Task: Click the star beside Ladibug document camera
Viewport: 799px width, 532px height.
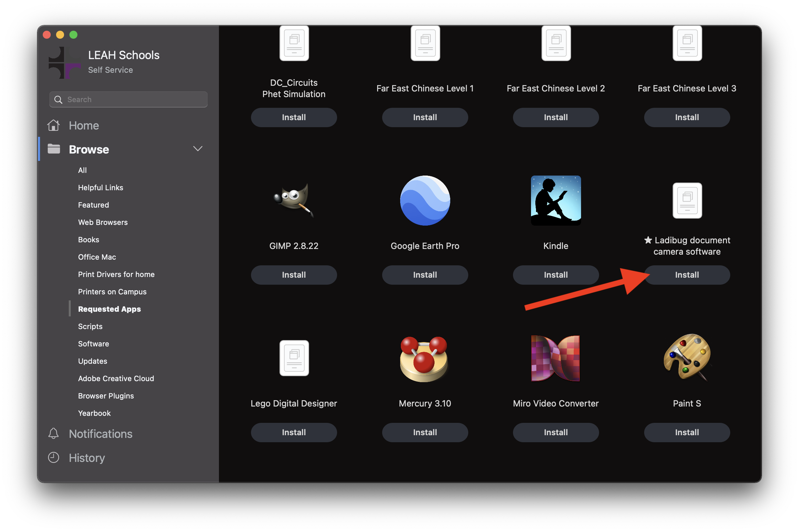Action: coord(648,240)
